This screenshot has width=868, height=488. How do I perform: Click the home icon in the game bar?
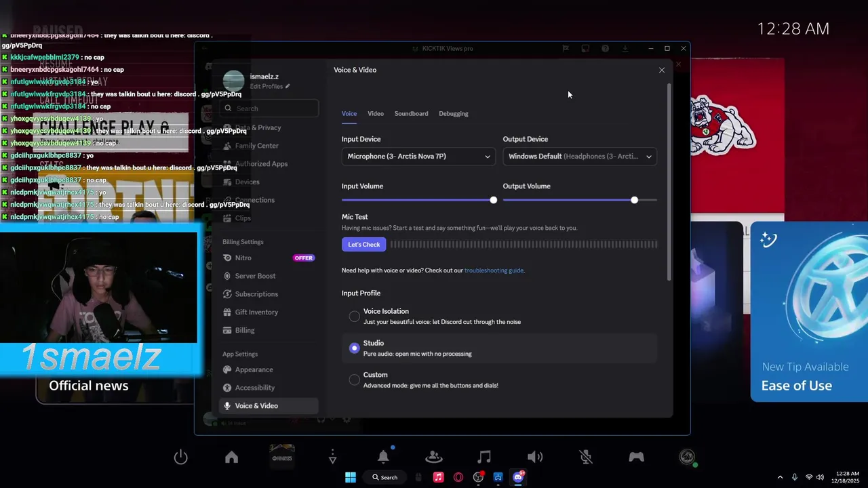[x=231, y=457]
